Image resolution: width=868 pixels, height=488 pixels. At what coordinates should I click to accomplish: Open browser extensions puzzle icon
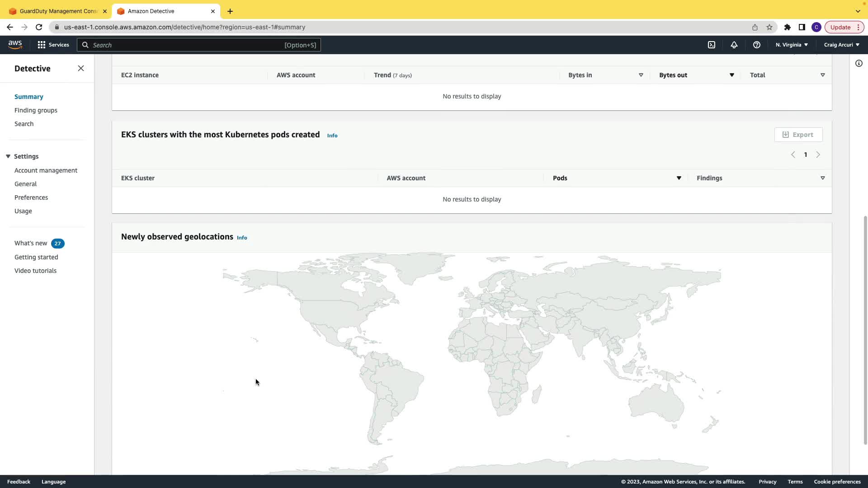(787, 27)
